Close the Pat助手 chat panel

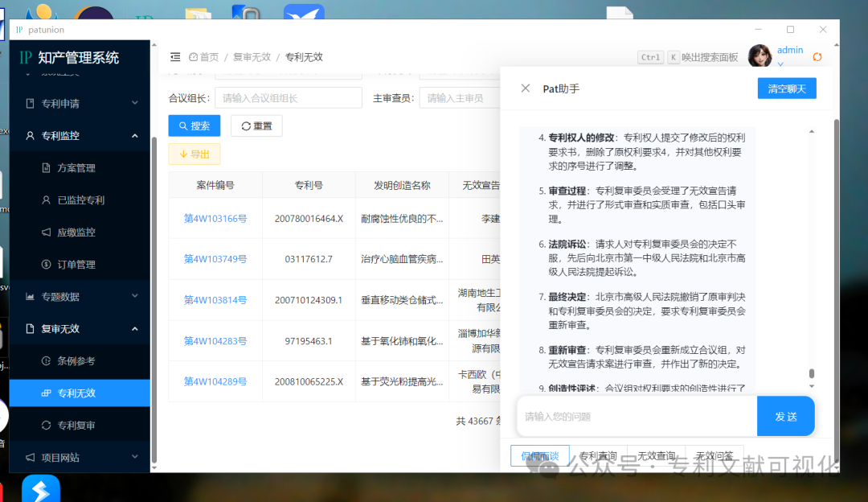pos(526,88)
